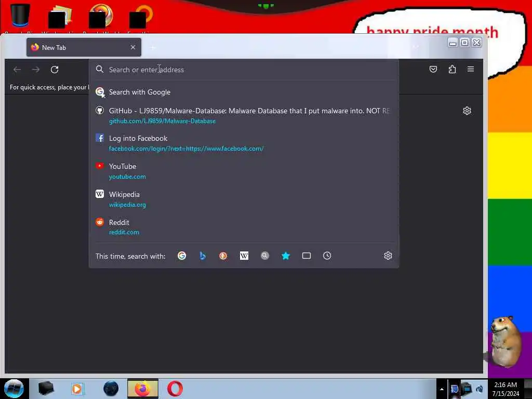Open the Extensions puzzle-piece icon
Image resolution: width=532 pixels, height=399 pixels.
click(x=452, y=69)
